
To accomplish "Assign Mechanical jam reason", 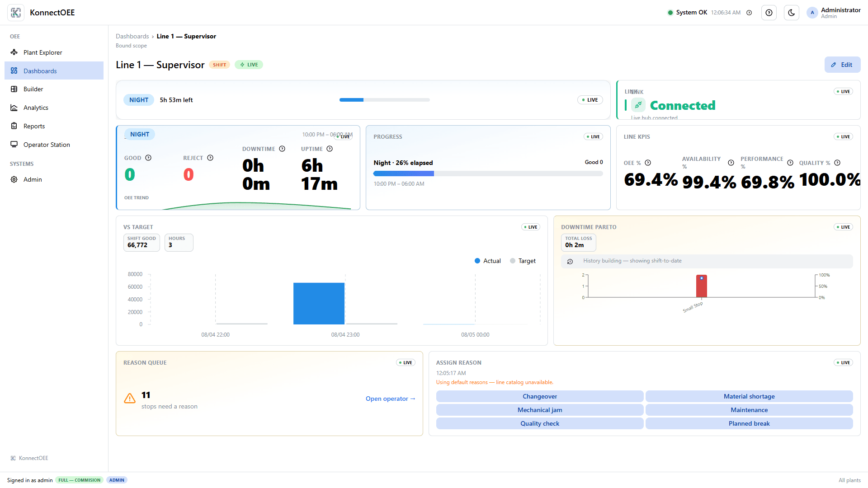I will click(540, 410).
